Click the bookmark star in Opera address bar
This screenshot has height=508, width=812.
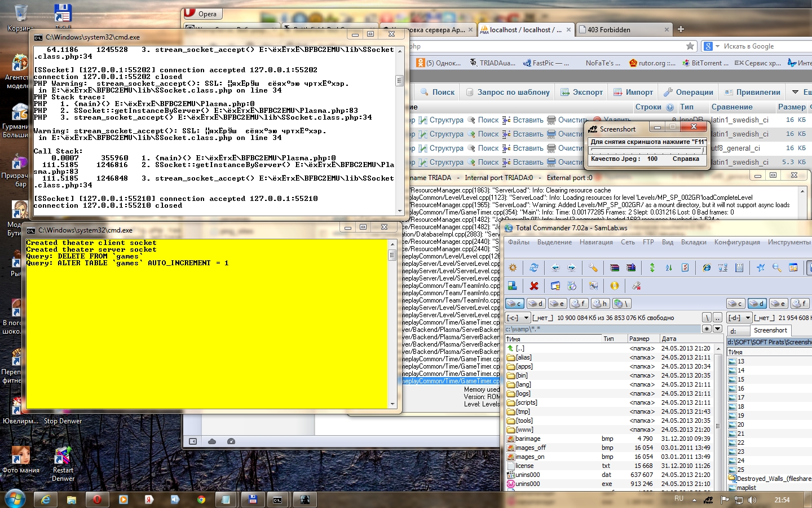point(690,46)
